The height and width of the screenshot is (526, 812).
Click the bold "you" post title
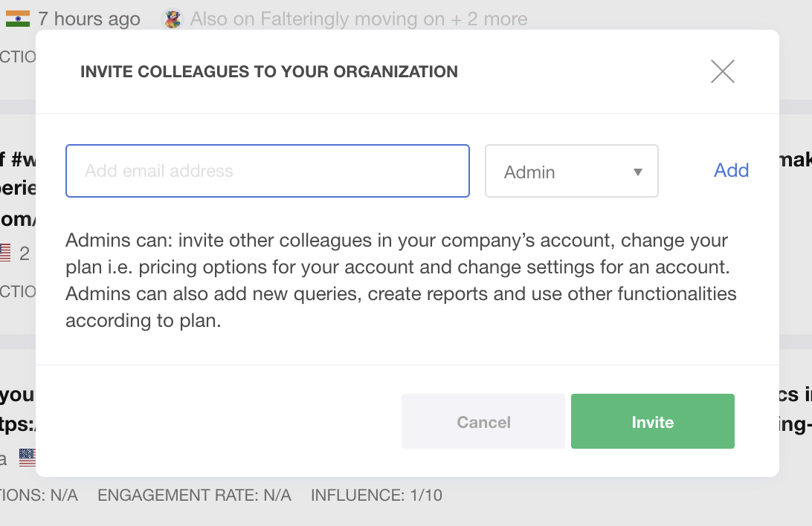click(x=16, y=394)
